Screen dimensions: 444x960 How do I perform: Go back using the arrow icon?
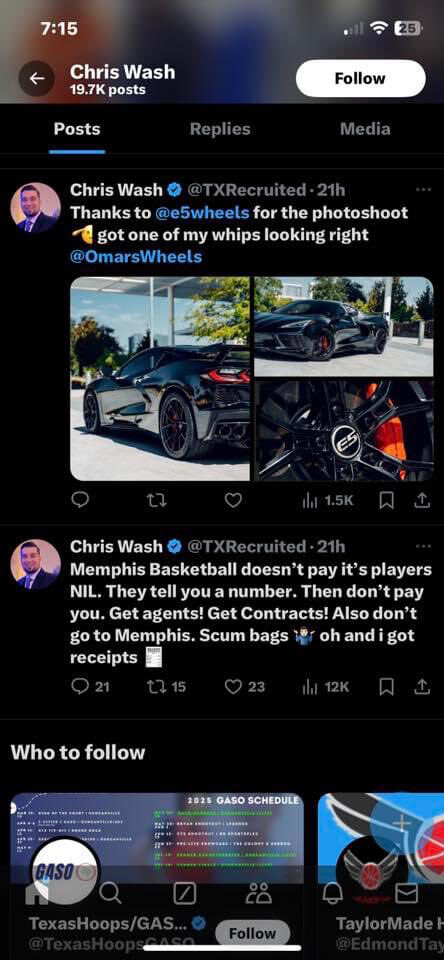click(37, 78)
